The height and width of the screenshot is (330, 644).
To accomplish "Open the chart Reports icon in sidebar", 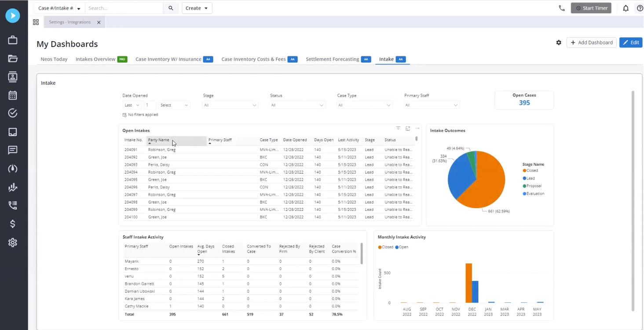I will (x=13, y=187).
